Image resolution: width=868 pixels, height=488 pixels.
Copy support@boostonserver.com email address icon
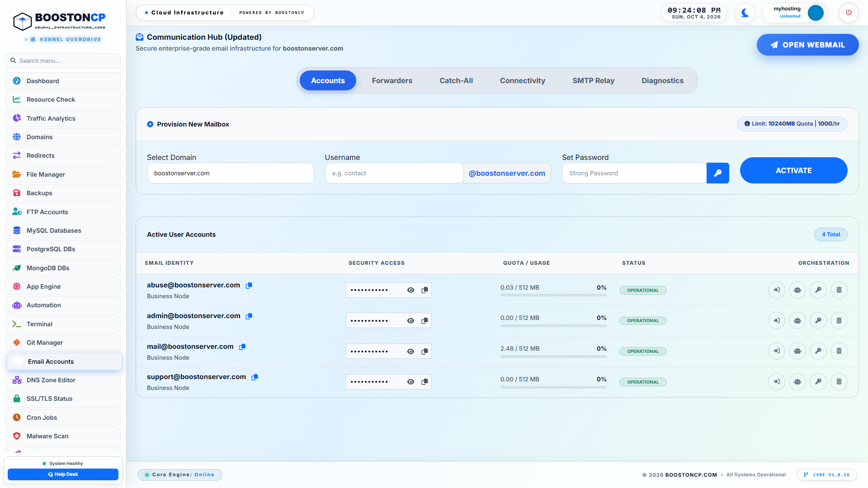click(x=255, y=377)
